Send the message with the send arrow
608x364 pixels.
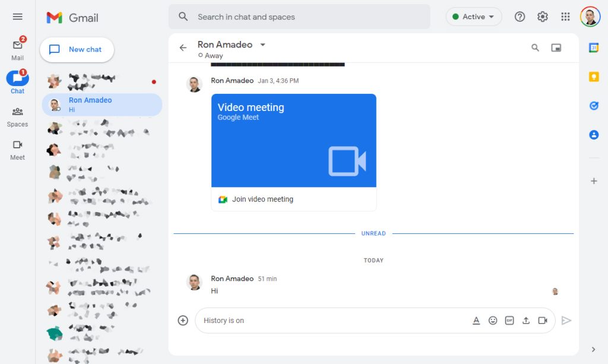pyautogui.click(x=566, y=320)
